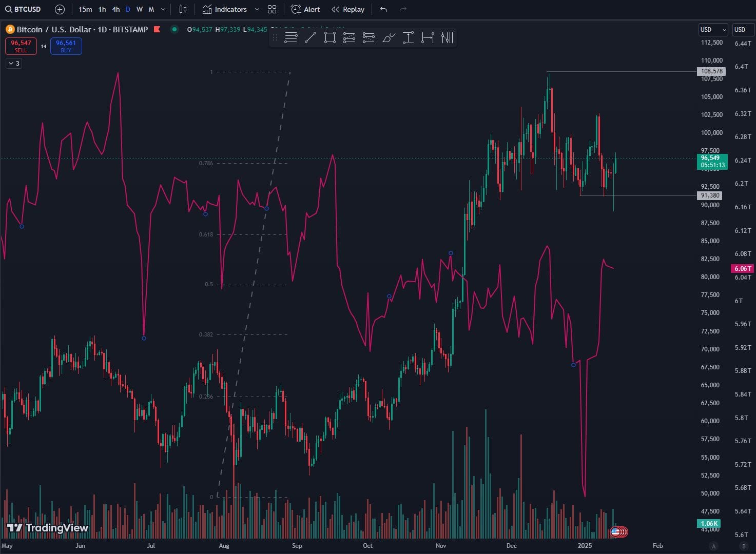Image resolution: width=756 pixels, height=554 pixels.
Task: Add a symbol to compare with the plus icon
Action: click(x=60, y=9)
